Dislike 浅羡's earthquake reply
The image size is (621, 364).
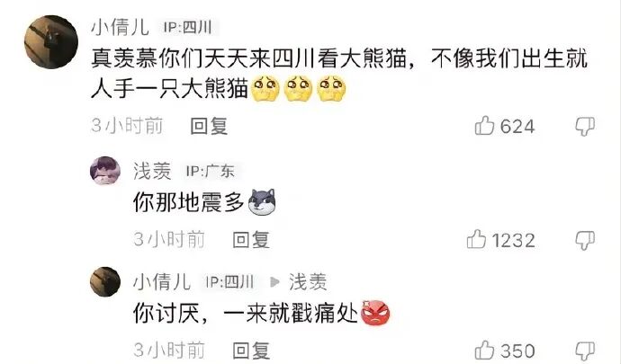(585, 240)
